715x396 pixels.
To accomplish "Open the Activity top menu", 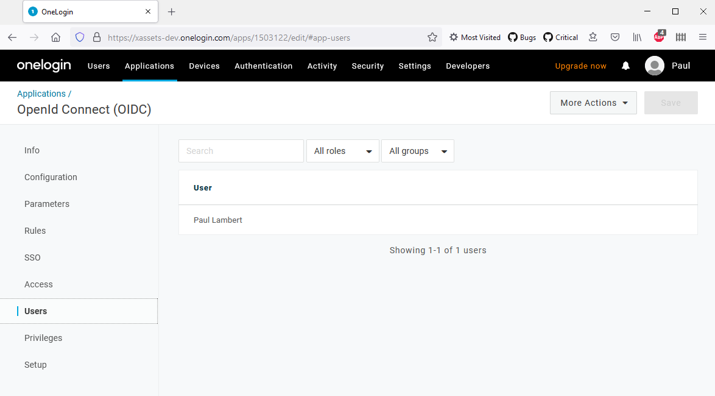I will click(x=322, y=66).
